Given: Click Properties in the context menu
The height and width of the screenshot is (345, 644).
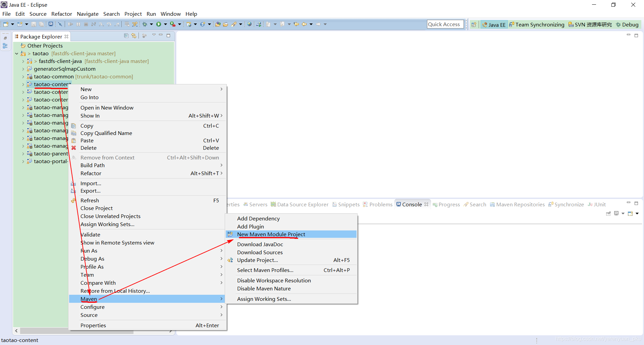Looking at the screenshot, I should click(x=147, y=326).
